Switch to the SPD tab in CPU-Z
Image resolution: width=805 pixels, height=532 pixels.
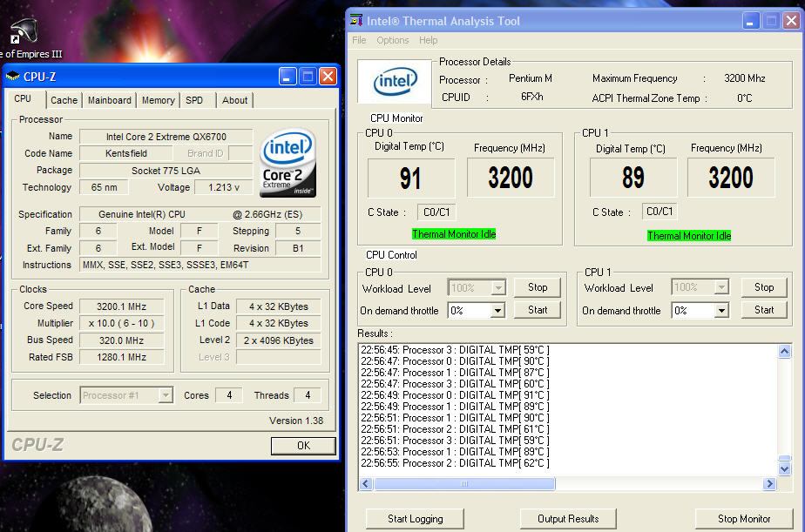coord(194,100)
